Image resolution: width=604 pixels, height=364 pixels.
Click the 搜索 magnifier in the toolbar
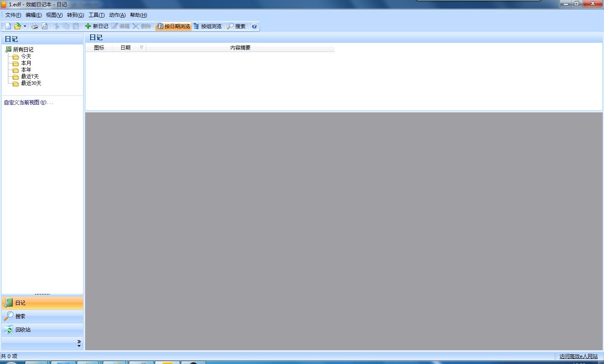(x=237, y=26)
